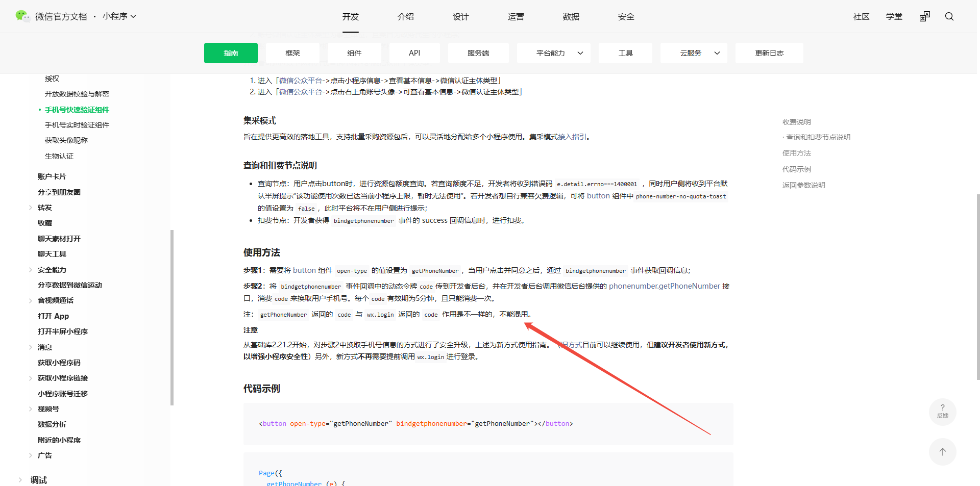980x486 pixels.
Task: Jump to 使用方法 in page outline
Action: tap(797, 153)
